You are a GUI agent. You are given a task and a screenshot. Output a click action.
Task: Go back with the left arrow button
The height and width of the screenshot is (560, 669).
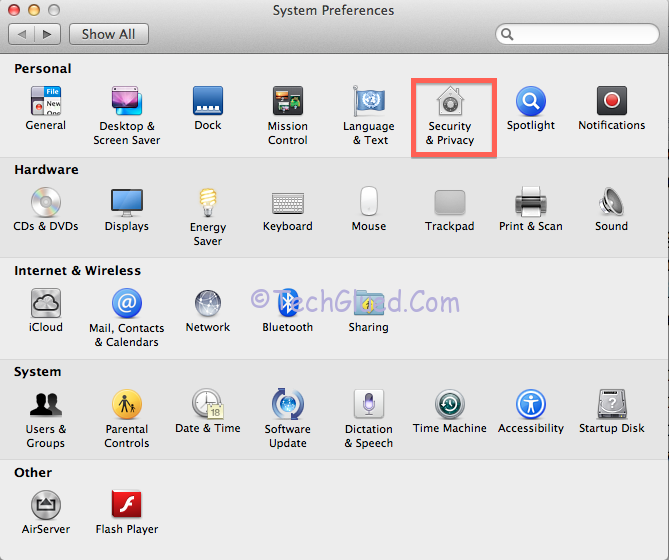pos(22,34)
